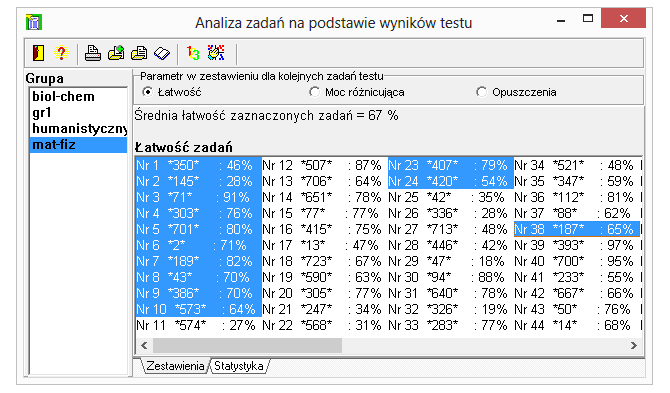670x393 pixels.
Task: Click the hand selection icon in toolbar
Action: coord(216,53)
